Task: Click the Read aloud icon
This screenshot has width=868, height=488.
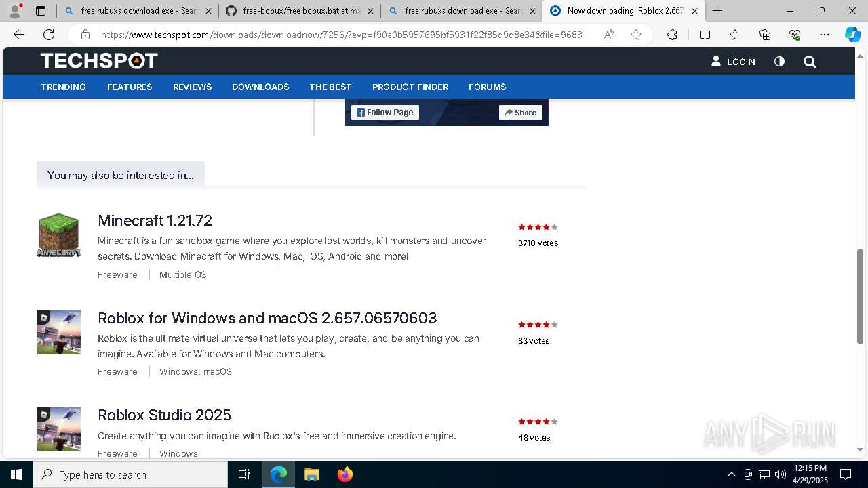Action: [609, 35]
